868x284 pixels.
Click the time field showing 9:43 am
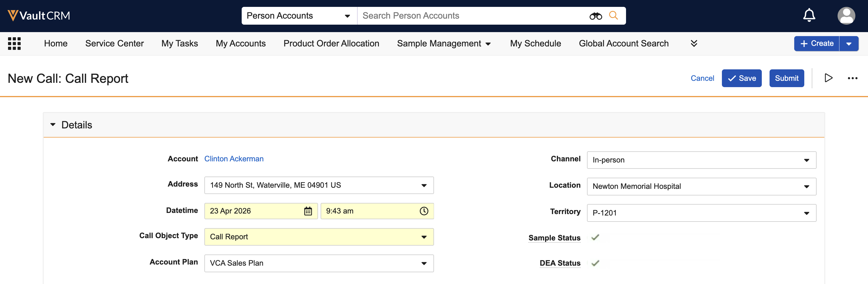pos(377,211)
